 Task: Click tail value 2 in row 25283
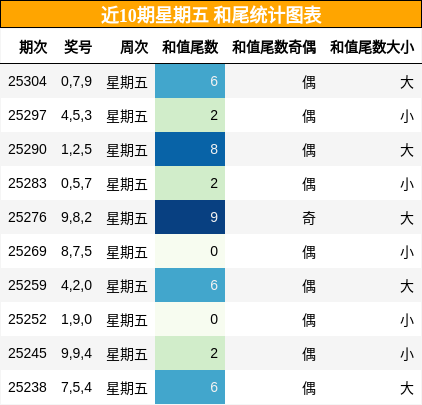(x=190, y=183)
